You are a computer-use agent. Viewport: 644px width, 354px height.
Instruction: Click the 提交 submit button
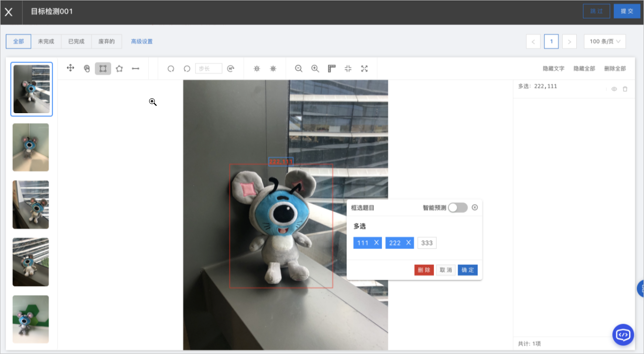(627, 11)
